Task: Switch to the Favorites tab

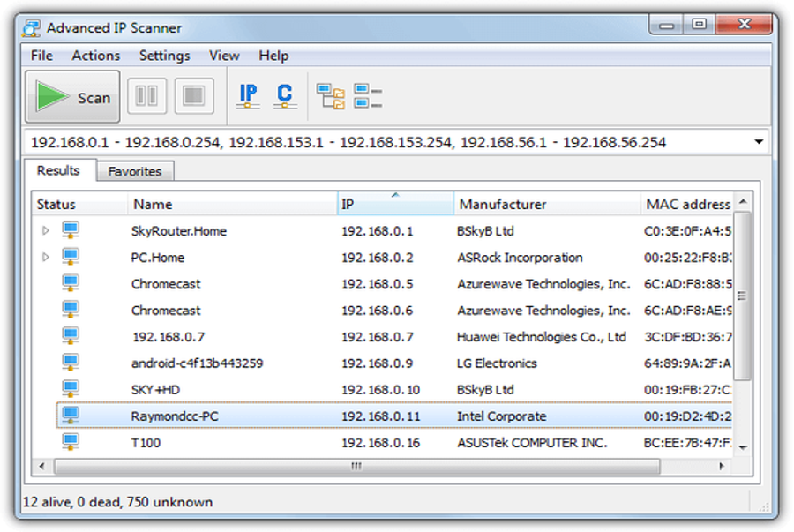Action: [135, 171]
